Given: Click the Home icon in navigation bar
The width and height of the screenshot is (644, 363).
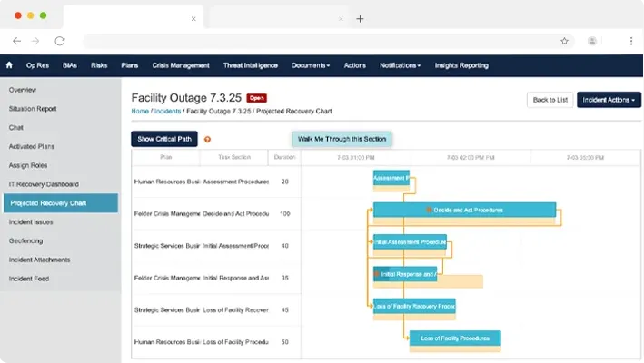Looking at the screenshot, I should (9, 65).
